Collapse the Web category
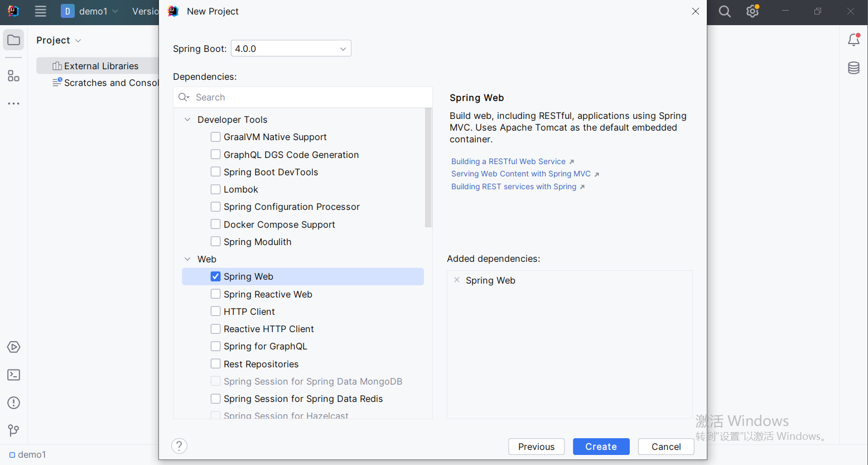Viewport: 868px width, 465px height. (x=187, y=259)
